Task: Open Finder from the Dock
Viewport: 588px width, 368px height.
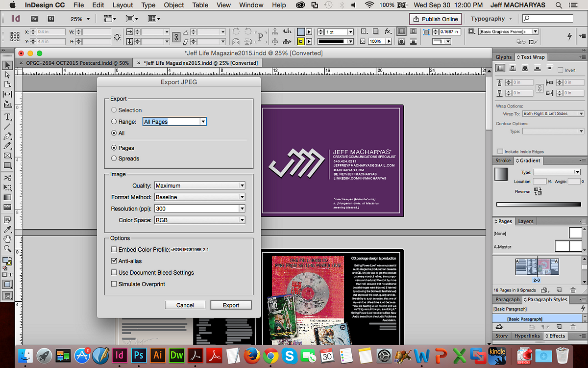Action: click(25, 355)
